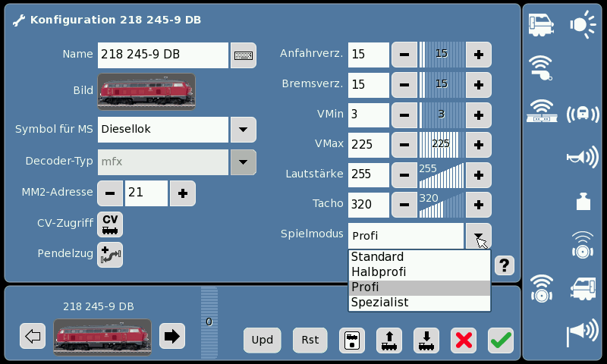Activate the signal horn flag icon

click(x=583, y=333)
